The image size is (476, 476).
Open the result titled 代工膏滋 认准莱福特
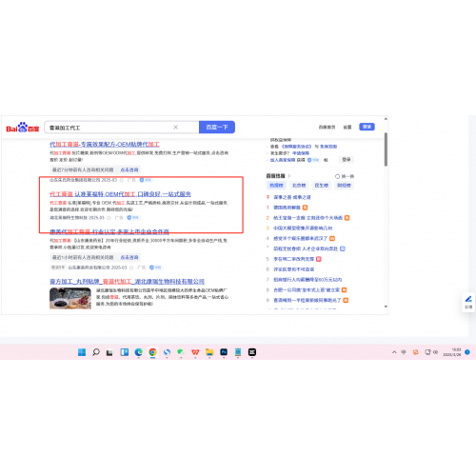click(120, 194)
